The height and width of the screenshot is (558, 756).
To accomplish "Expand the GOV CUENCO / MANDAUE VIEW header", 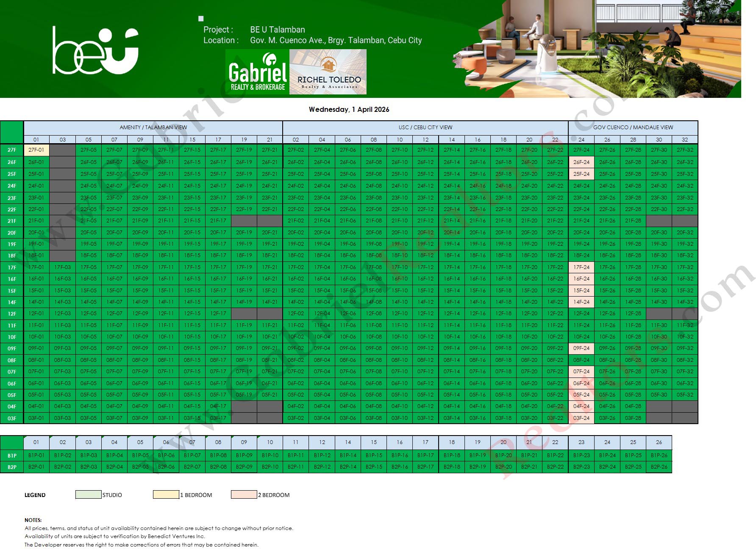I will pyautogui.click(x=633, y=127).
